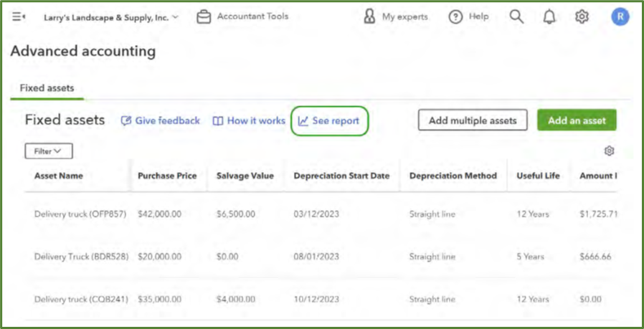Select the Delivery truck (OFP857) row
Screen dimensions: 644x329
(81, 214)
